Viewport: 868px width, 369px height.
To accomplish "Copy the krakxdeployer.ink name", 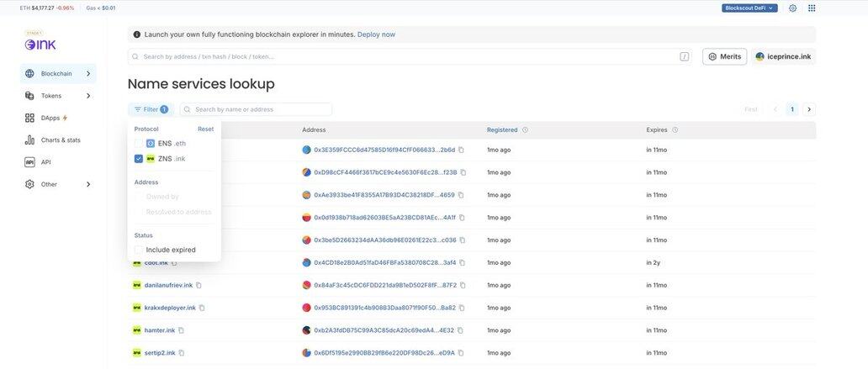I will pos(202,308).
